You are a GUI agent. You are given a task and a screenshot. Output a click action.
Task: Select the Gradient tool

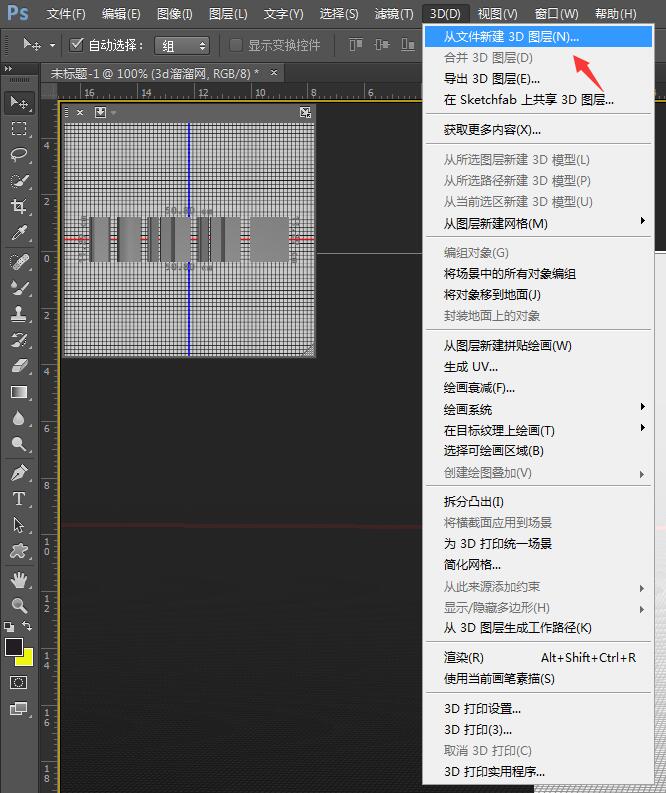[19, 392]
